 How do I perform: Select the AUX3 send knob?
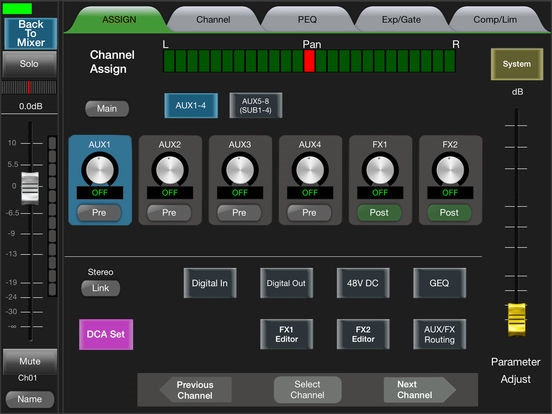(x=240, y=170)
